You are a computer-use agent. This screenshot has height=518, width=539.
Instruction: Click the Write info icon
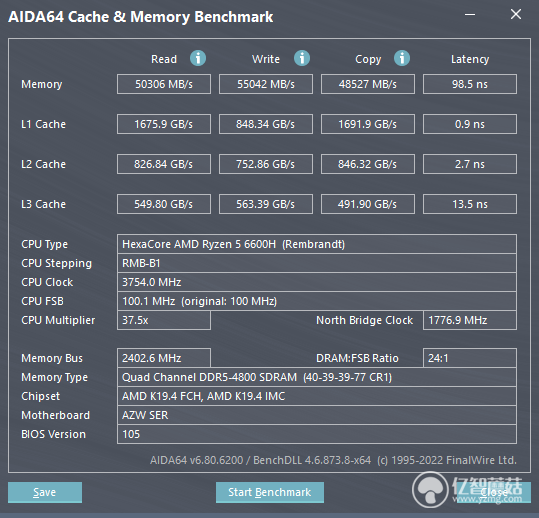point(302,58)
